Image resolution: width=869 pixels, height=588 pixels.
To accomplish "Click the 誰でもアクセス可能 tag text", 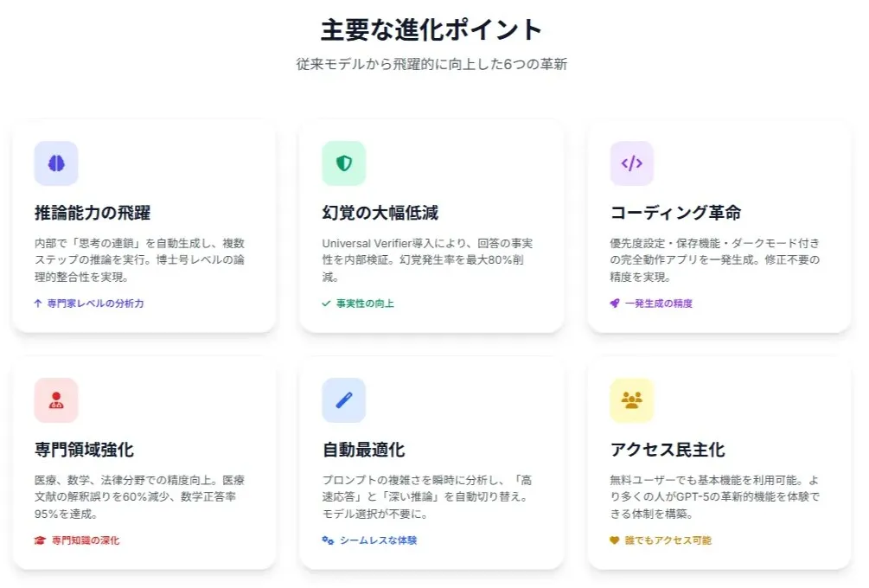I will click(668, 540).
